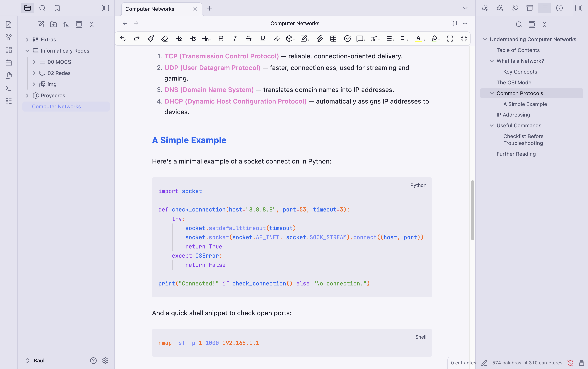Screen dimensions: 588x369
Task: Toggle italic formatting
Action: [x=235, y=39]
